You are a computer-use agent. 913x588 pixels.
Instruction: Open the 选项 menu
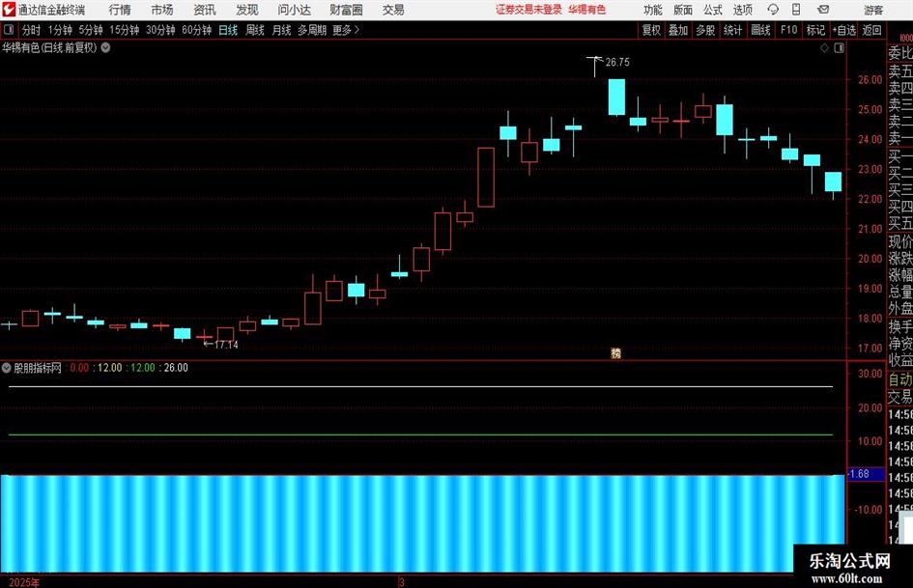click(x=742, y=10)
